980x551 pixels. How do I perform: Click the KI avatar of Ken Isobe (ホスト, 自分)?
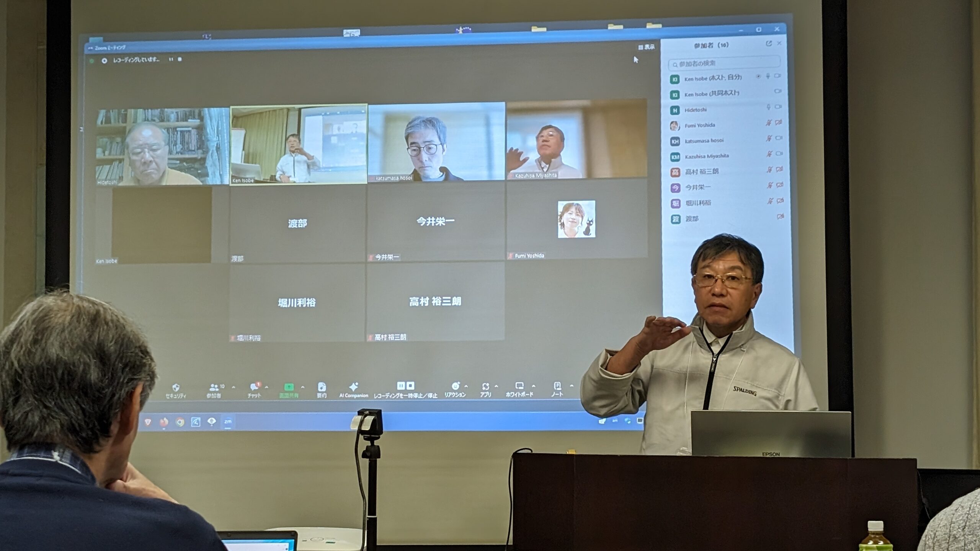(x=675, y=79)
